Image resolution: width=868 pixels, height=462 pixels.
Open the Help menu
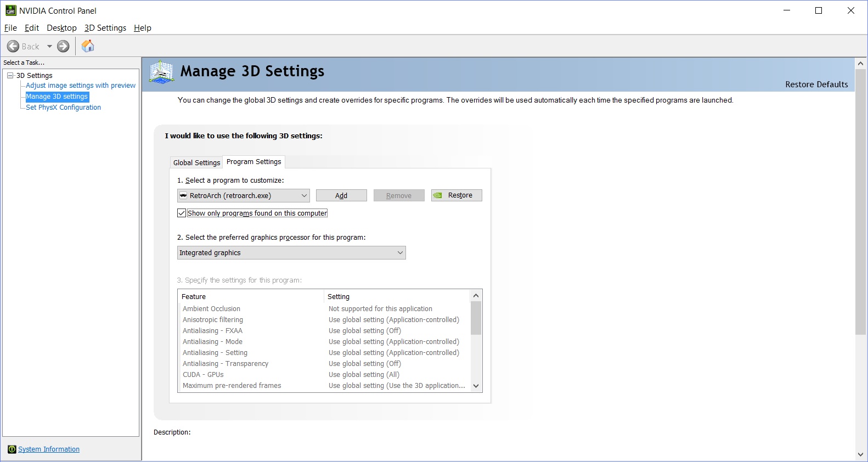point(143,28)
